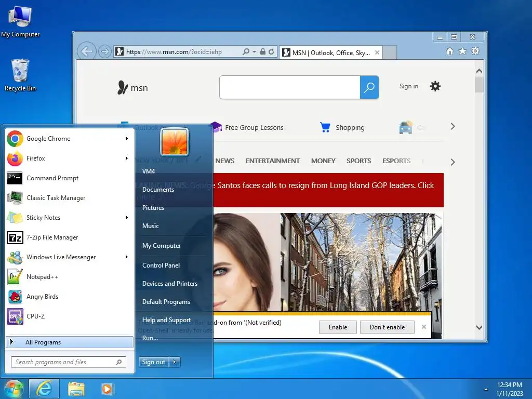Click the IE address bar URL
Image resolution: width=532 pixels, height=399 pixels.
[174, 52]
